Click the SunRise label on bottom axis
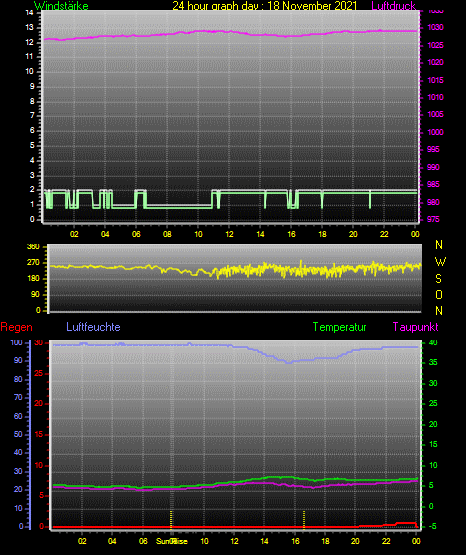This screenshot has width=466, height=555. (172, 541)
